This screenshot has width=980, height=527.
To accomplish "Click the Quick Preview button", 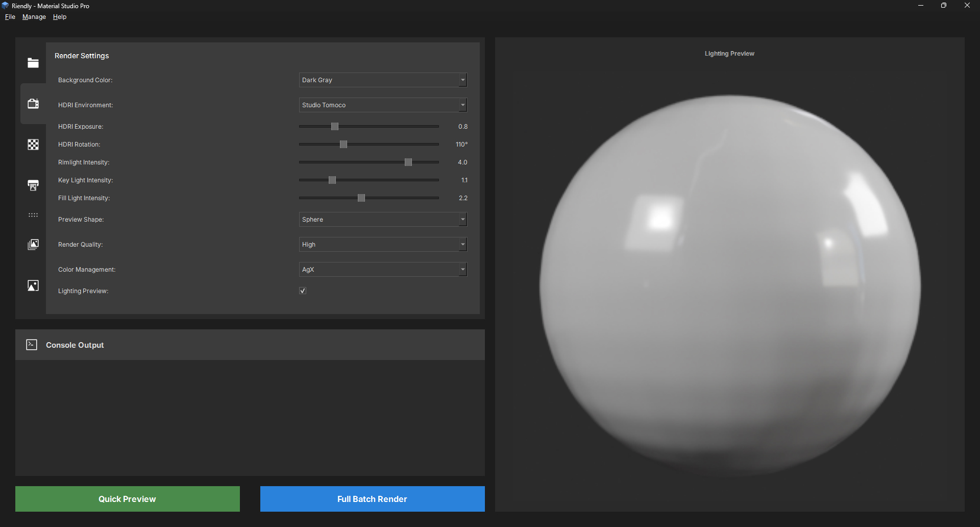I will coord(128,499).
